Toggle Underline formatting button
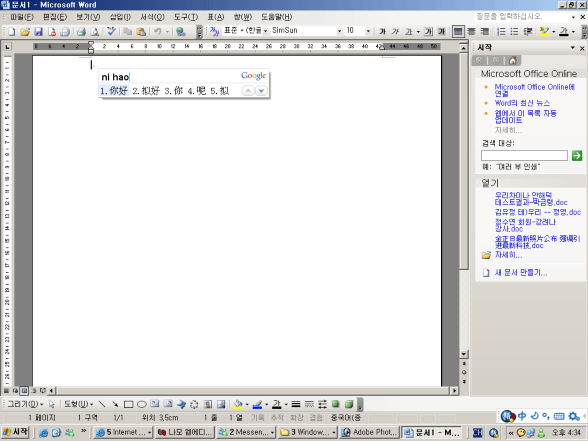The image size is (588, 441). (x=408, y=32)
